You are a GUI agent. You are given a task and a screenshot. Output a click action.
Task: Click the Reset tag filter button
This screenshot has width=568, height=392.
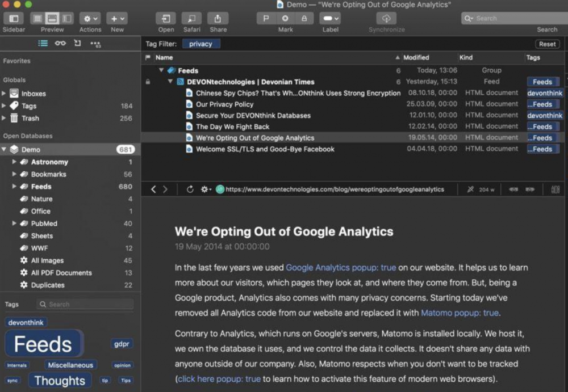click(547, 44)
